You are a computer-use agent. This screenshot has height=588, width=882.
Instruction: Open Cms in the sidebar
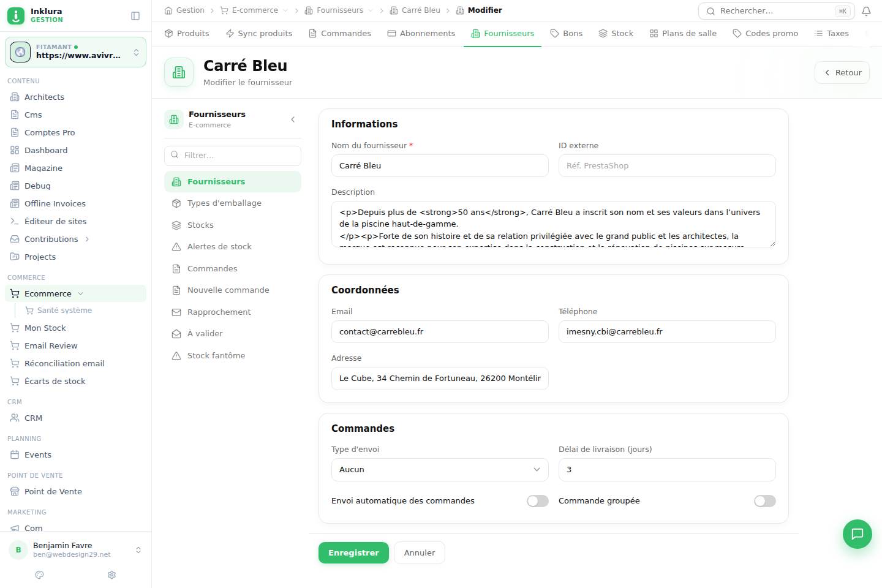(75, 115)
